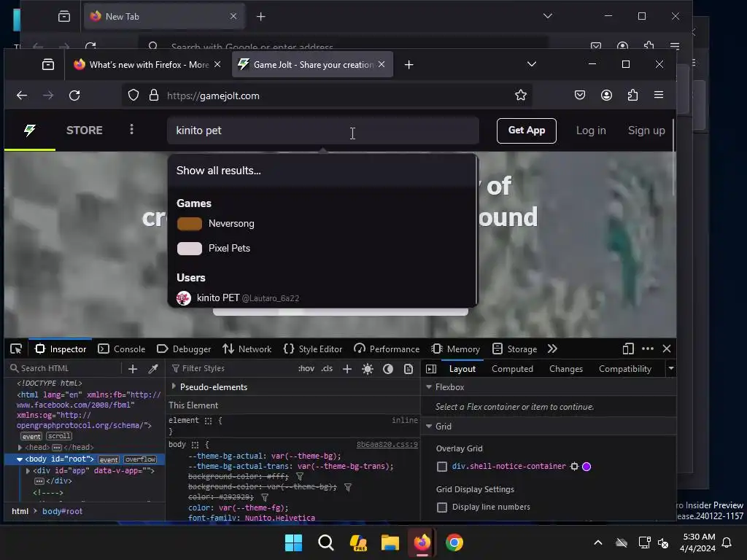Click the padlock site info icon
Image resolution: width=747 pixels, height=560 pixels.
point(153,96)
